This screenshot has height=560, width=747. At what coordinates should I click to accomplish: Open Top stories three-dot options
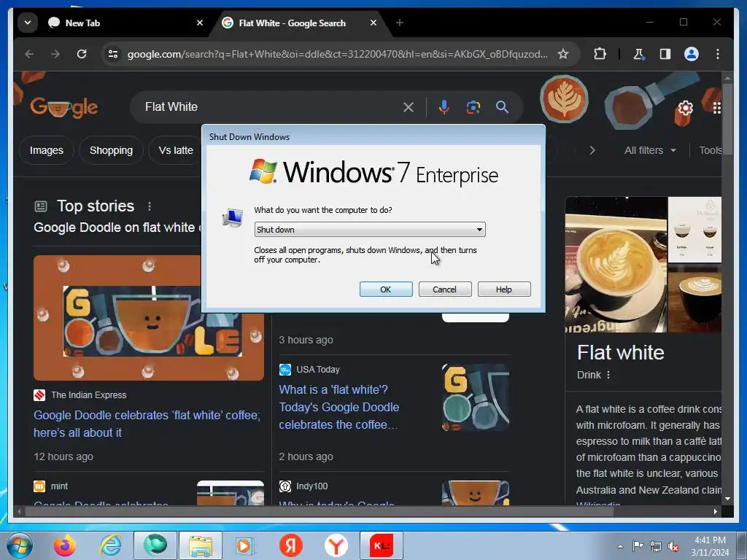pyautogui.click(x=150, y=206)
